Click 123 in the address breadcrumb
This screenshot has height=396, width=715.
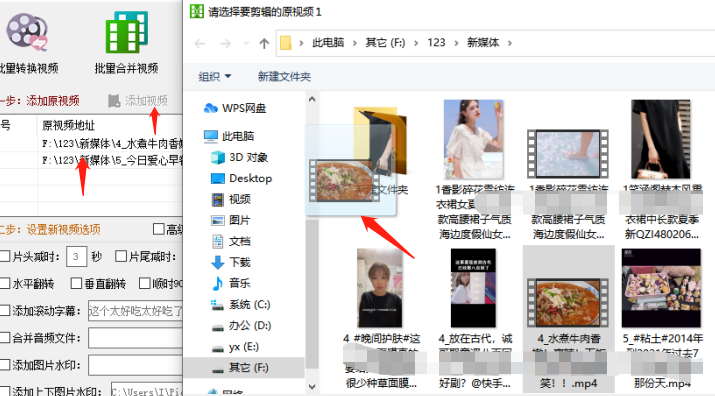pyautogui.click(x=436, y=43)
